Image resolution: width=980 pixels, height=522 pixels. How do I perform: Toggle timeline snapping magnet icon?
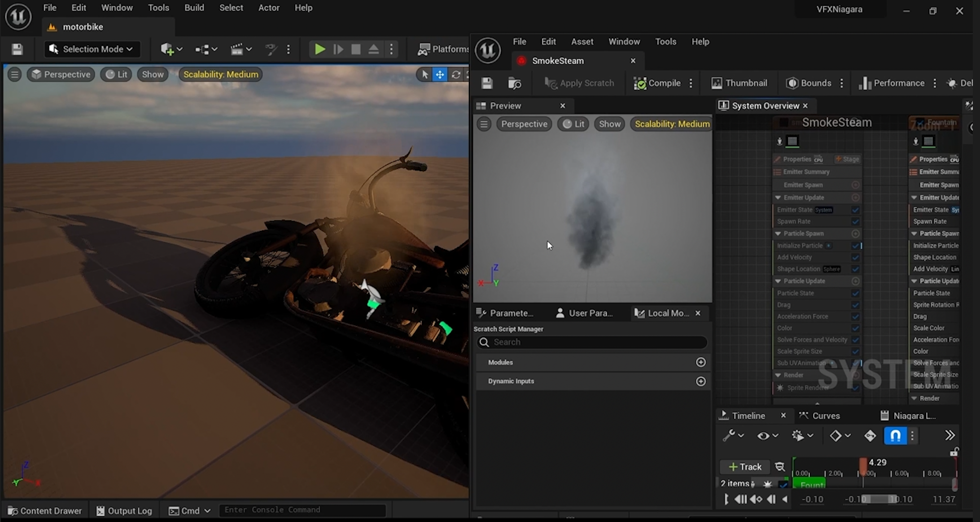[895, 435]
